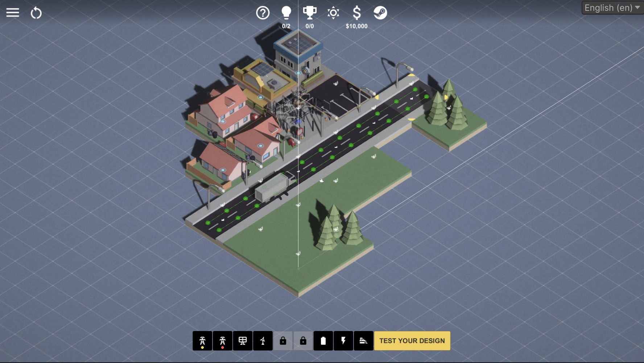The width and height of the screenshot is (644, 363).
Task: Open the trophy achievements icon
Action: [x=310, y=13]
